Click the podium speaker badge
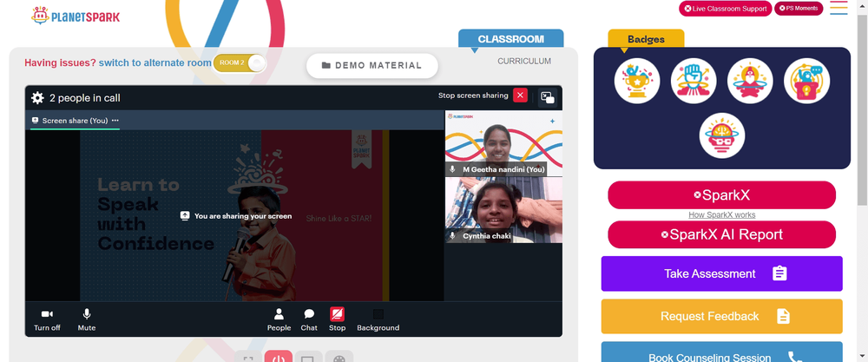Image resolution: width=868 pixels, height=362 pixels. (x=806, y=81)
